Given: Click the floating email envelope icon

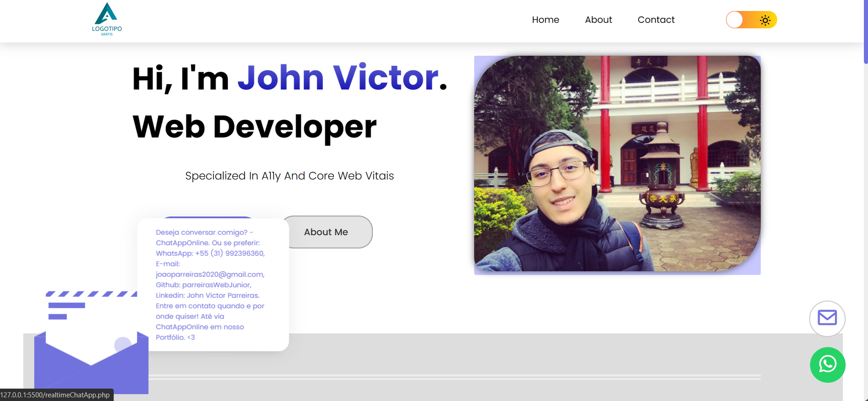Looking at the screenshot, I should click(827, 318).
